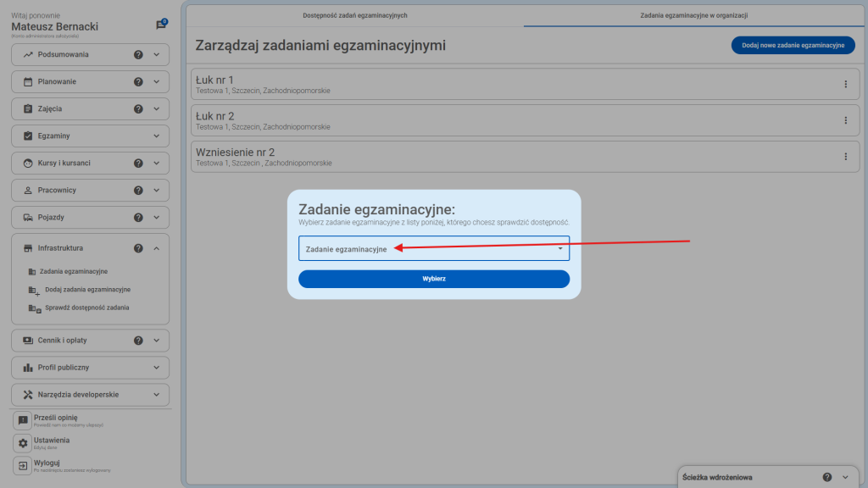This screenshot has width=868, height=488.
Task: Click help icon in Ścieżka wdrożeniowa panel
Action: pyautogui.click(x=826, y=477)
